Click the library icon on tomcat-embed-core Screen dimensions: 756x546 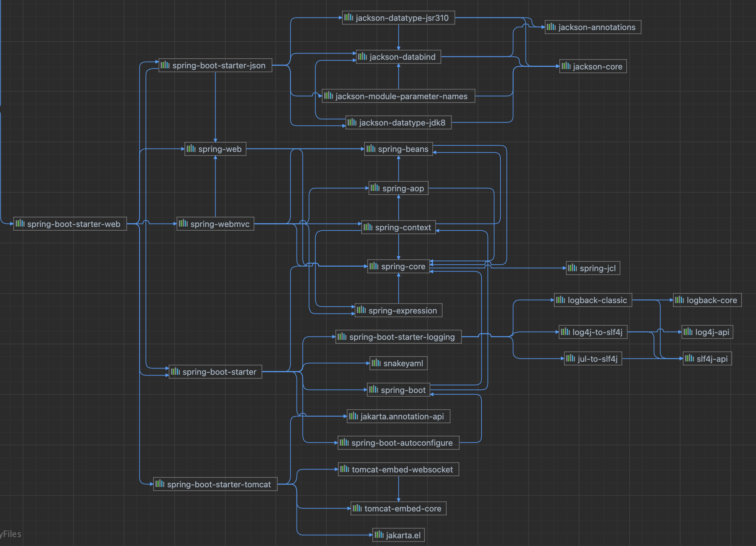[357, 508]
